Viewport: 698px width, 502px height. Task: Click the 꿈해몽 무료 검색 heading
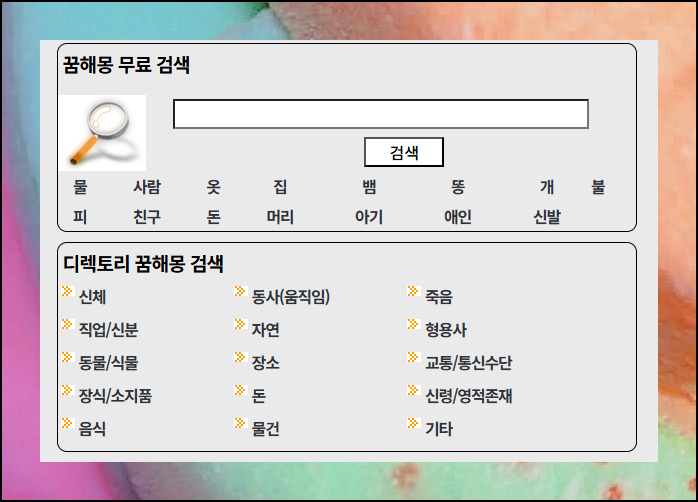point(126,65)
